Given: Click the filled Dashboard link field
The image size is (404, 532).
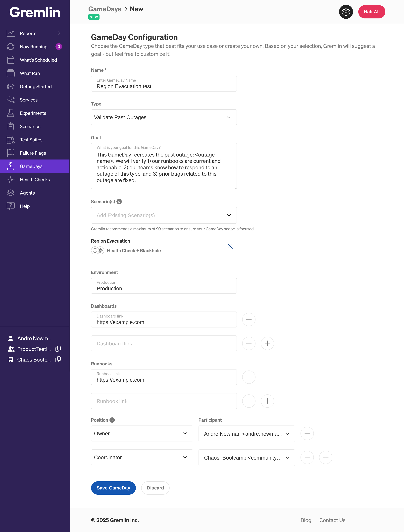Looking at the screenshot, I should pyautogui.click(x=164, y=319).
